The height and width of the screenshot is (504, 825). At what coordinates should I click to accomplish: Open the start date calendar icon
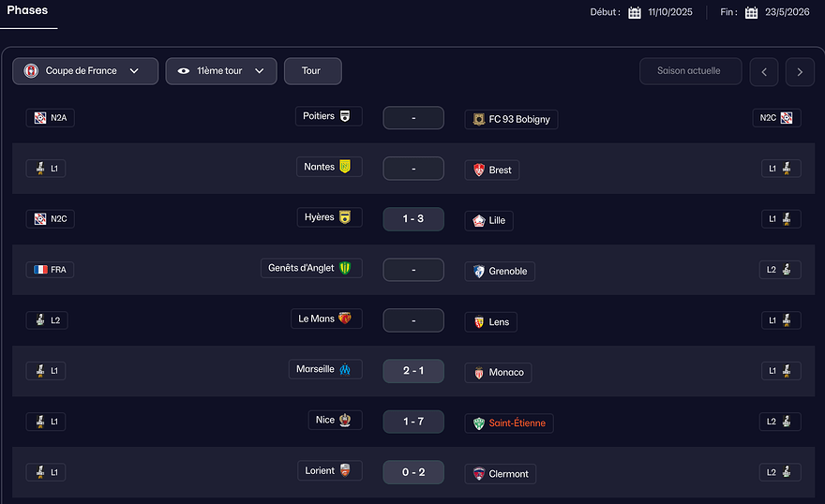635,13
